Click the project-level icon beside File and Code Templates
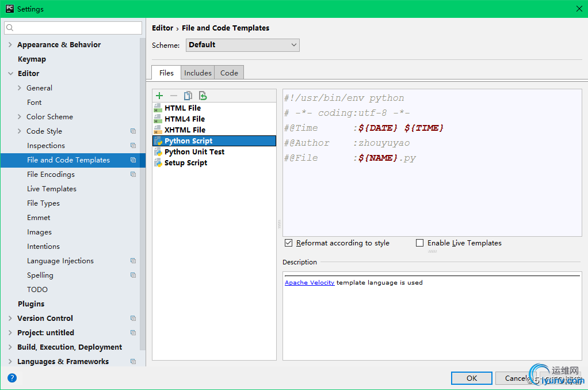This screenshot has height=390, width=588. [x=133, y=160]
